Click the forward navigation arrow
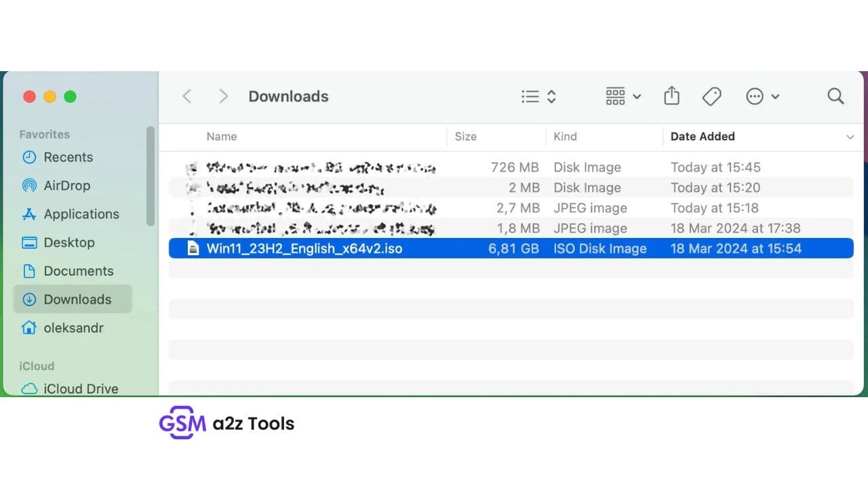The image size is (868, 488). tap(223, 96)
